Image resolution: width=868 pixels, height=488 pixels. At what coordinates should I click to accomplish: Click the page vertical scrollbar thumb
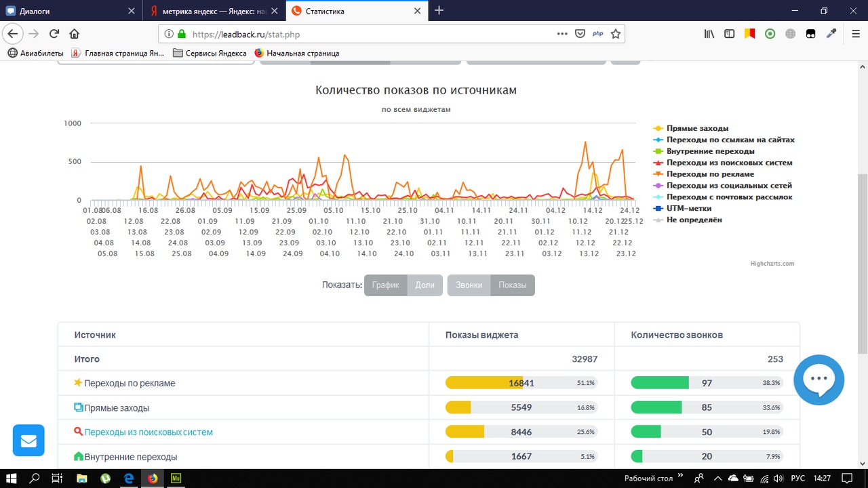(x=863, y=264)
